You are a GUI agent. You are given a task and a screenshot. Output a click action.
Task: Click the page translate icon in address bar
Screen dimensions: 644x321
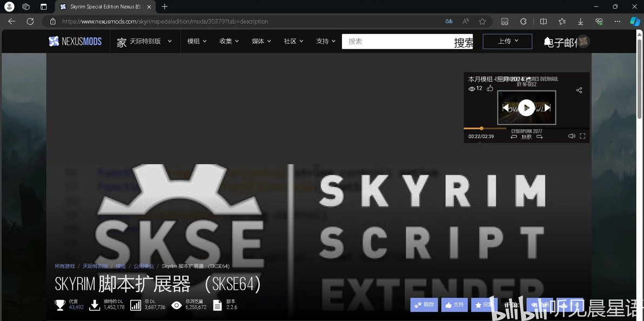pyautogui.click(x=449, y=22)
